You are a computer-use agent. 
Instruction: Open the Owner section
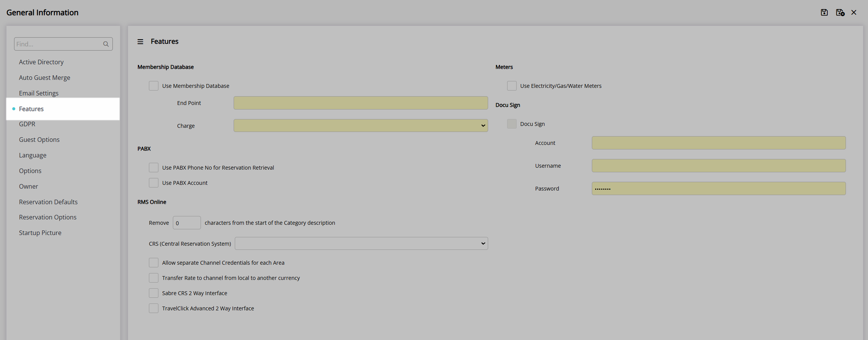28,186
